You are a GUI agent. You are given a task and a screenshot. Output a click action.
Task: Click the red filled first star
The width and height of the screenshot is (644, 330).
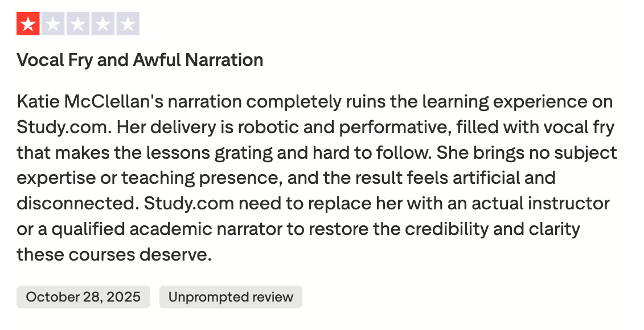tap(28, 24)
